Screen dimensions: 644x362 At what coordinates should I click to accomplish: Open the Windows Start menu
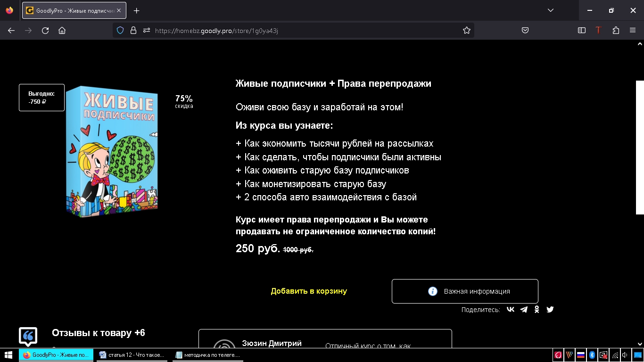8,355
